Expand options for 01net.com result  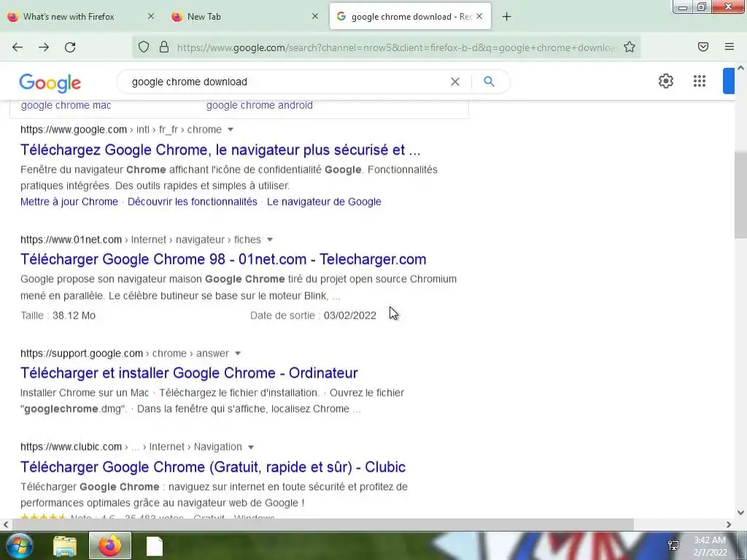click(x=270, y=239)
